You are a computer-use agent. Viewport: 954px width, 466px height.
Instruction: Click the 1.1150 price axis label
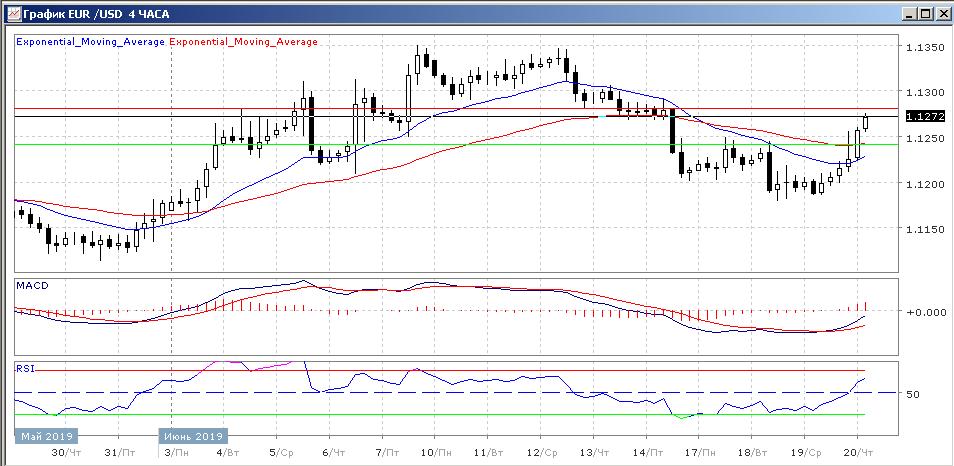tap(925, 230)
